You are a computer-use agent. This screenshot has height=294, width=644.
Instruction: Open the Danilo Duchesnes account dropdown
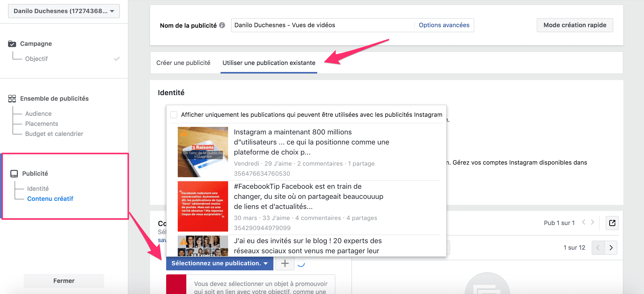(x=64, y=11)
